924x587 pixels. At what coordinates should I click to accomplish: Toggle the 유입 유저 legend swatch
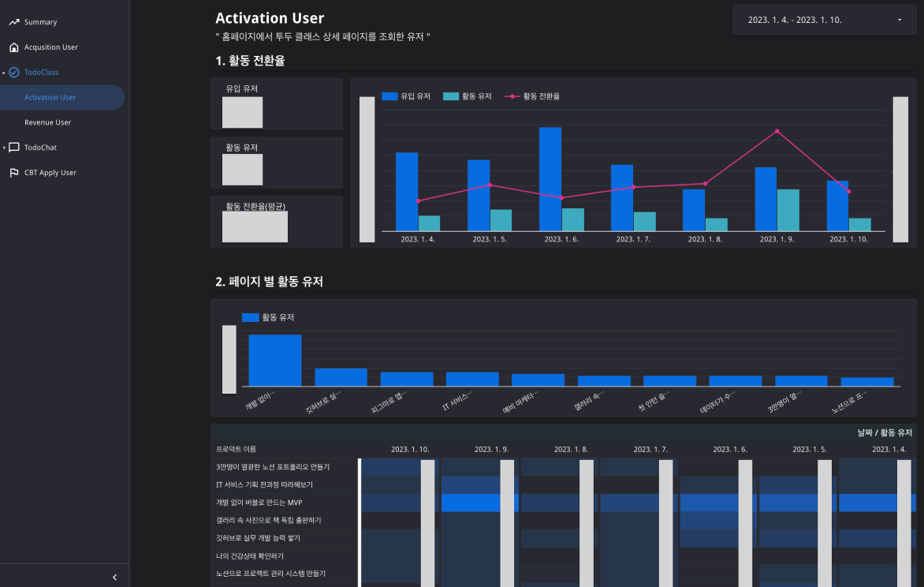pyautogui.click(x=389, y=96)
